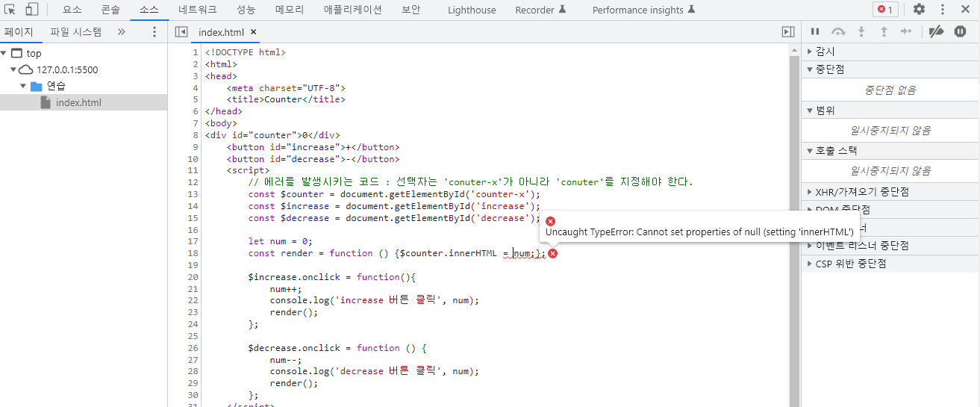Switch to the 콘솔 tab
Image resolution: width=980 pixels, height=407 pixels.
point(110,10)
